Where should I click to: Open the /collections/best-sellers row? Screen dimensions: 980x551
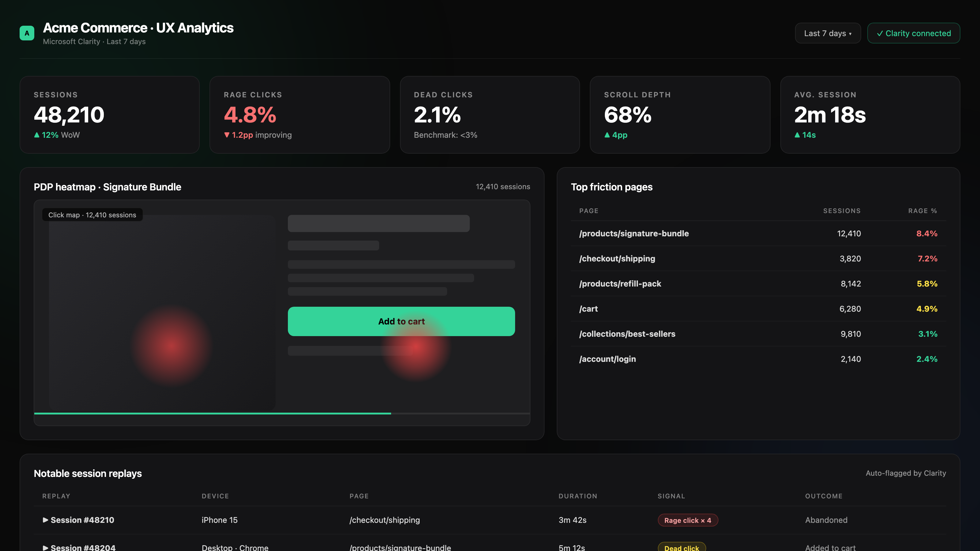[758, 334]
